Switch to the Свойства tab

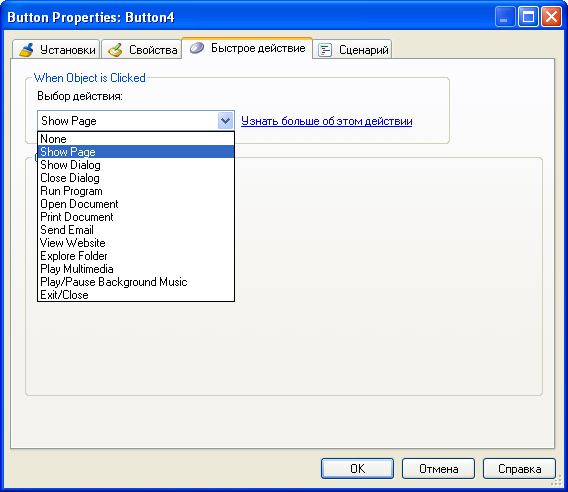142,49
